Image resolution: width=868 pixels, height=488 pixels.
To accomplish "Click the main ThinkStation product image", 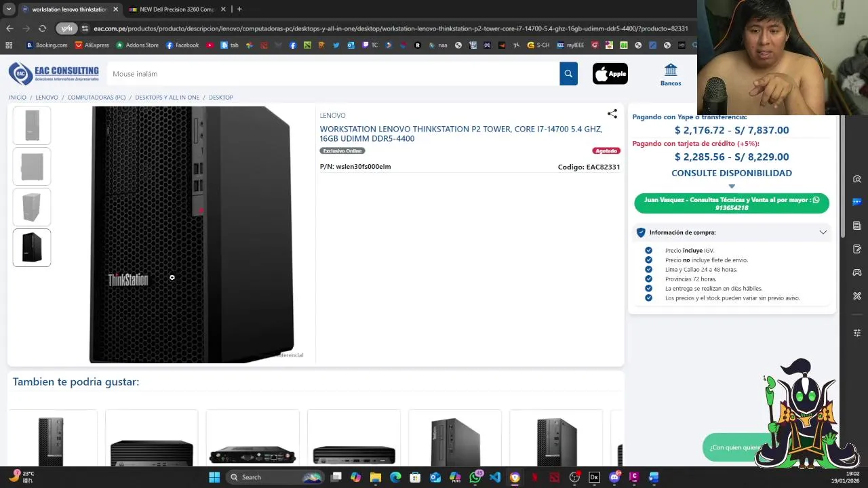I will (192, 235).
